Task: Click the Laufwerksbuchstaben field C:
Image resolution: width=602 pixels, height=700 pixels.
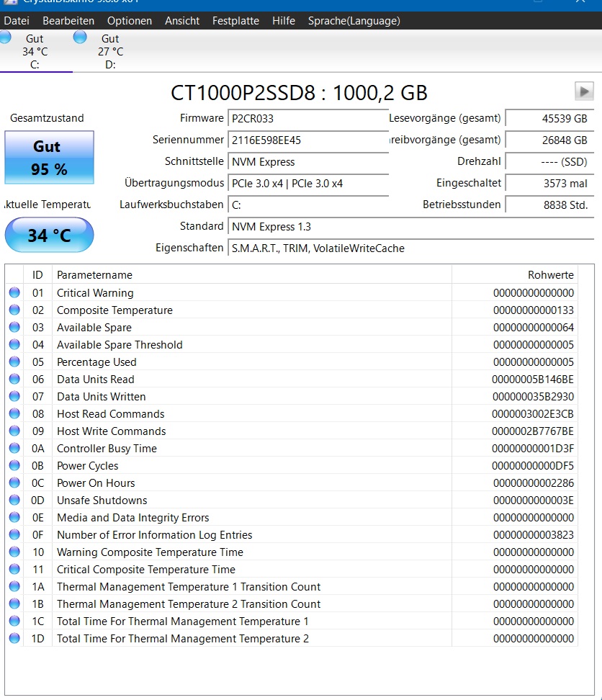Action: pyautogui.click(x=308, y=205)
